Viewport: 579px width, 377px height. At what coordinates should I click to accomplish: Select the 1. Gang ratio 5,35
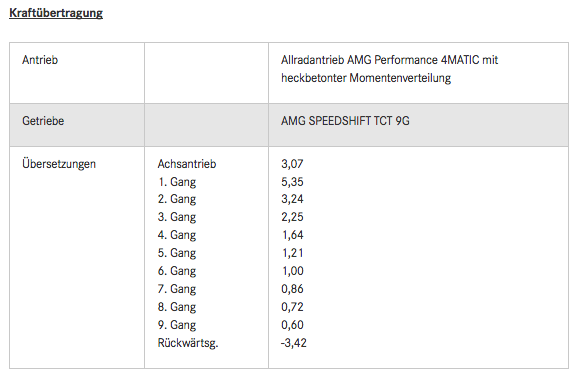click(292, 182)
